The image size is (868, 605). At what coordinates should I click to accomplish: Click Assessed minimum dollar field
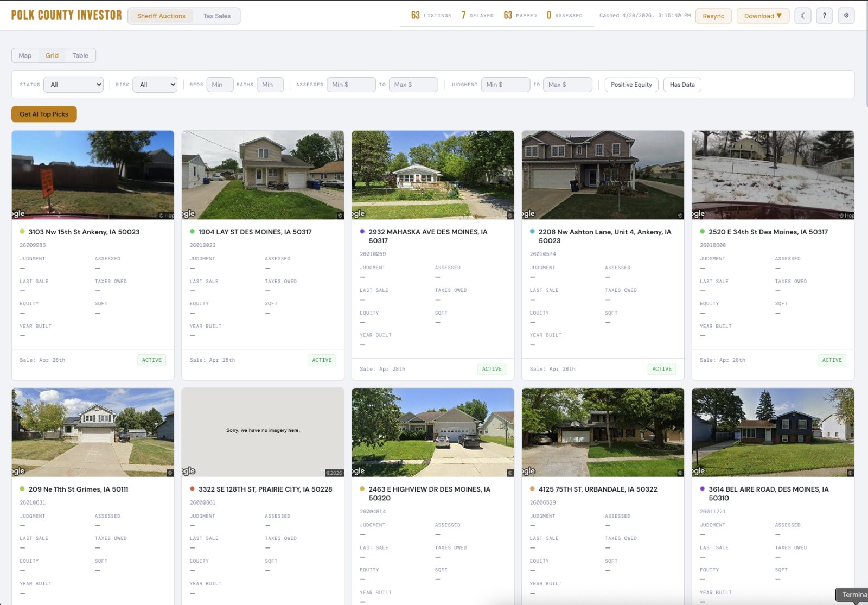(x=351, y=85)
